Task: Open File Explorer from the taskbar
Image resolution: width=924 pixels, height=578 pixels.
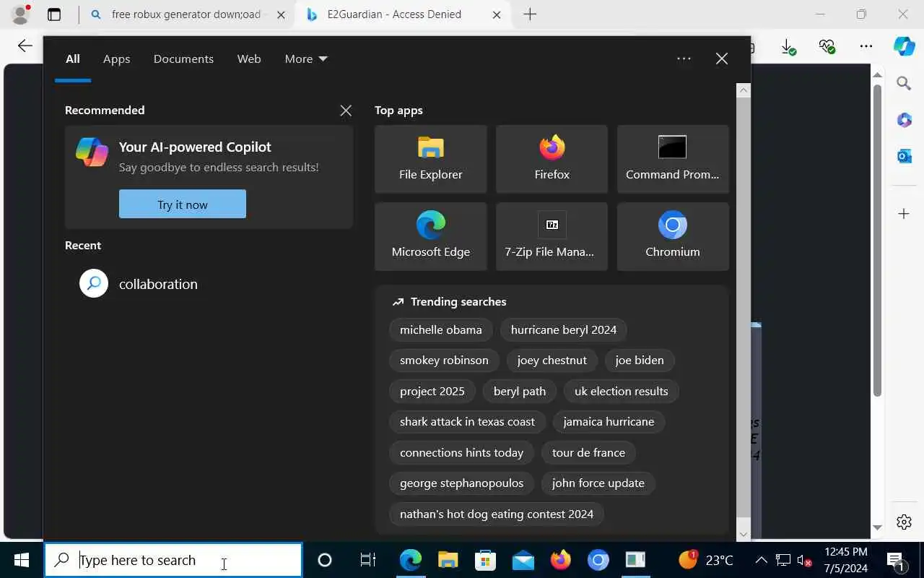Action: (448, 560)
